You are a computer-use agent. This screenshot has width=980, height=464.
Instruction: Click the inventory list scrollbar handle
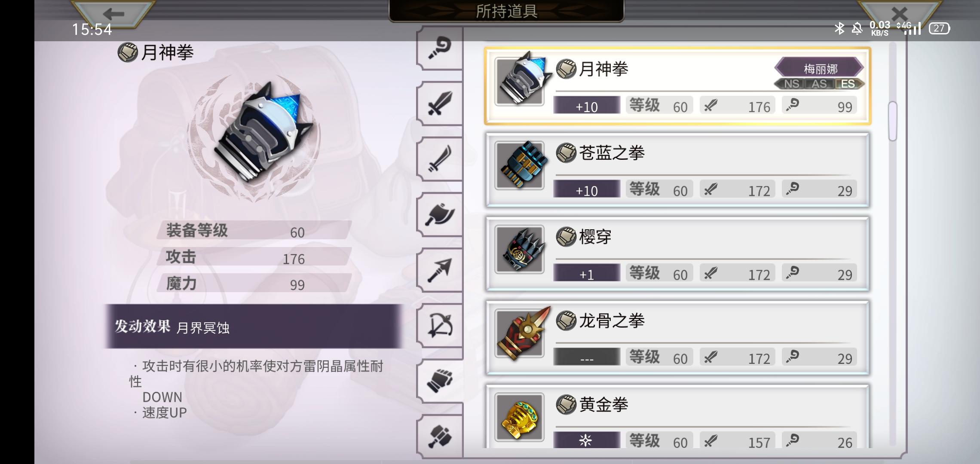click(x=893, y=121)
